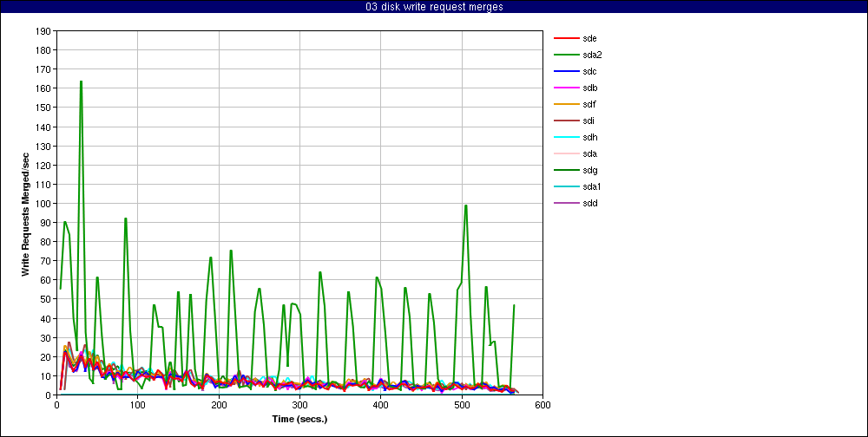The image size is (868, 437).
Task: Select the sdi legend label
Action: click(x=589, y=121)
